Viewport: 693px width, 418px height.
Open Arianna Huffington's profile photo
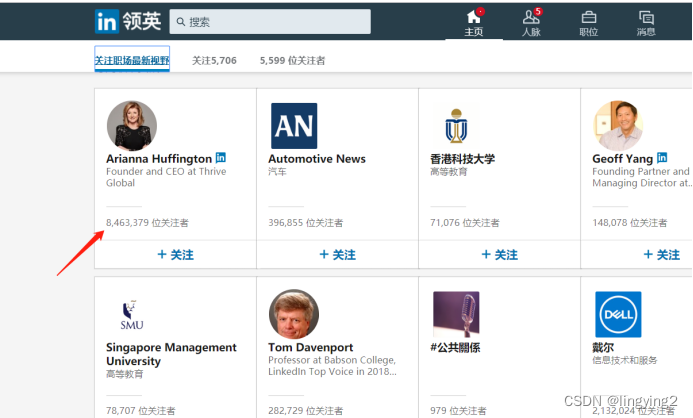pos(132,126)
